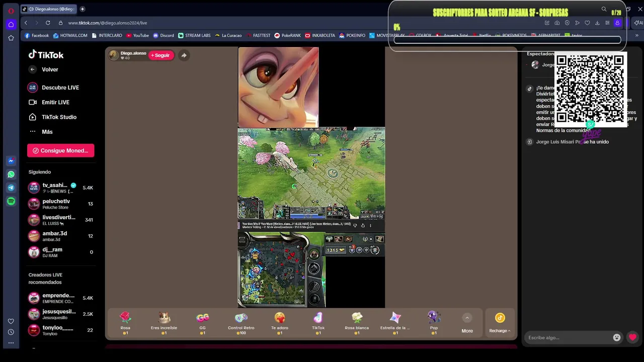Open the Opera AI button
Screen dimensions: 644x362
pyautogui.click(x=638, y=23)
